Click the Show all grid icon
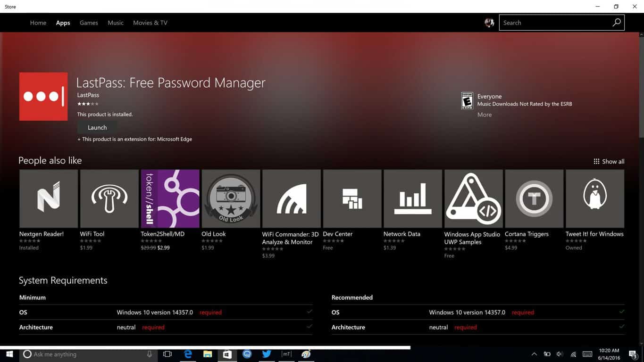 (x=596, y=161)
